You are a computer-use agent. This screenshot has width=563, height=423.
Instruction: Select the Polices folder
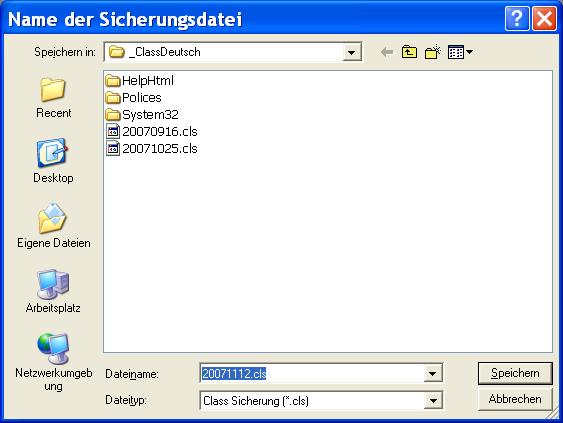134,97
